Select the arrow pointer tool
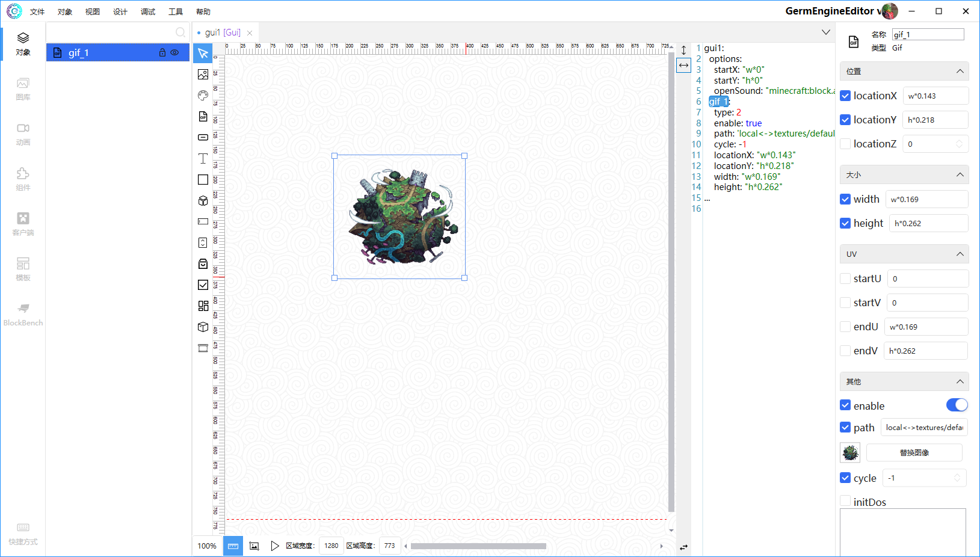 coord(203,53)
